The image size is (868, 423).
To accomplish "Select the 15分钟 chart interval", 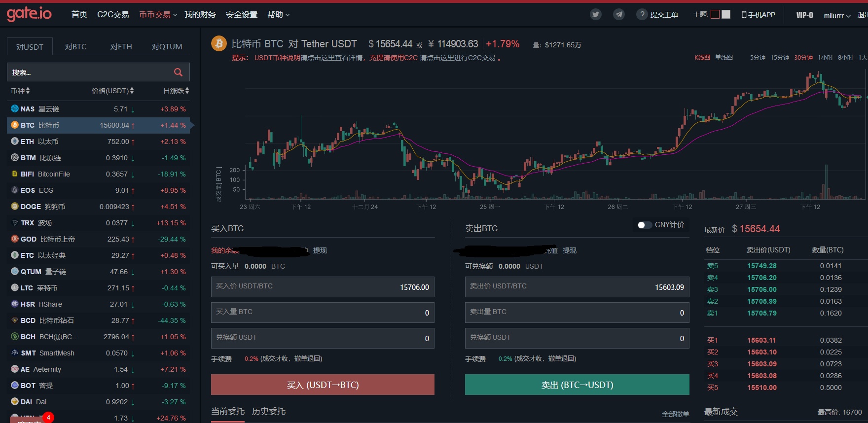I will [780, 58].
